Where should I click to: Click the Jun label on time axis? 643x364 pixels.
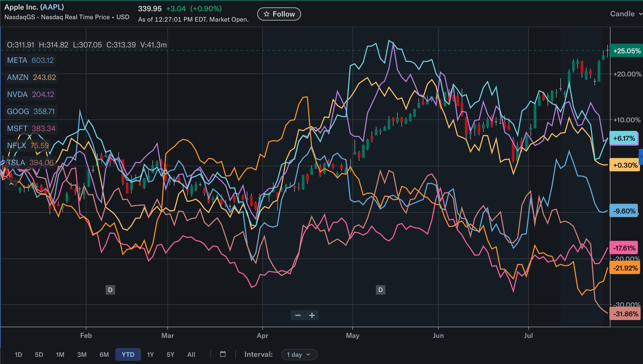coord(438,336)
